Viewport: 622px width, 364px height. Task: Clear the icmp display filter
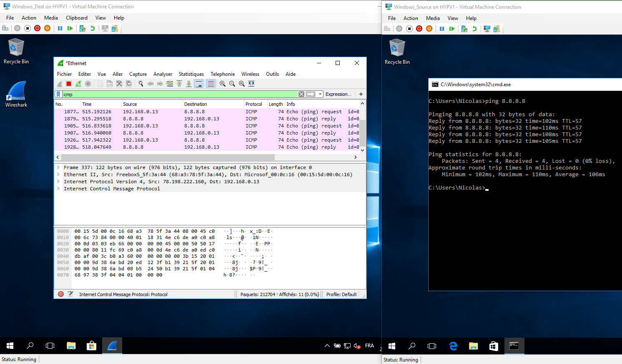pos(301,94)
